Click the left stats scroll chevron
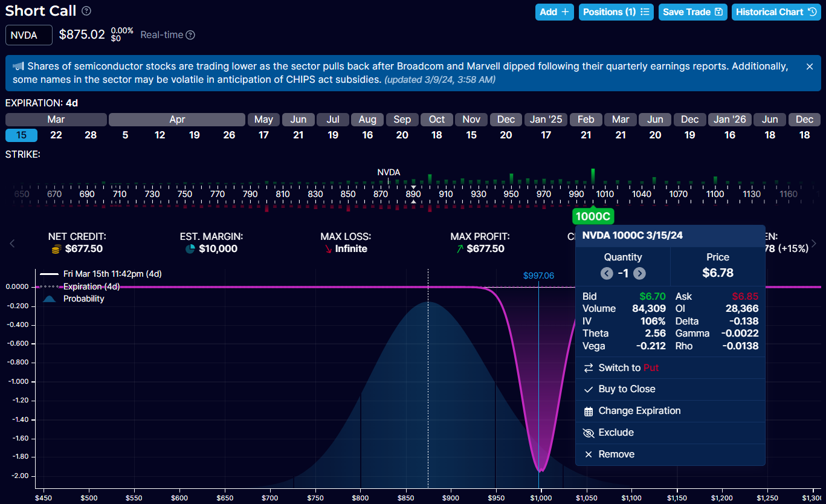 [12, 244]
